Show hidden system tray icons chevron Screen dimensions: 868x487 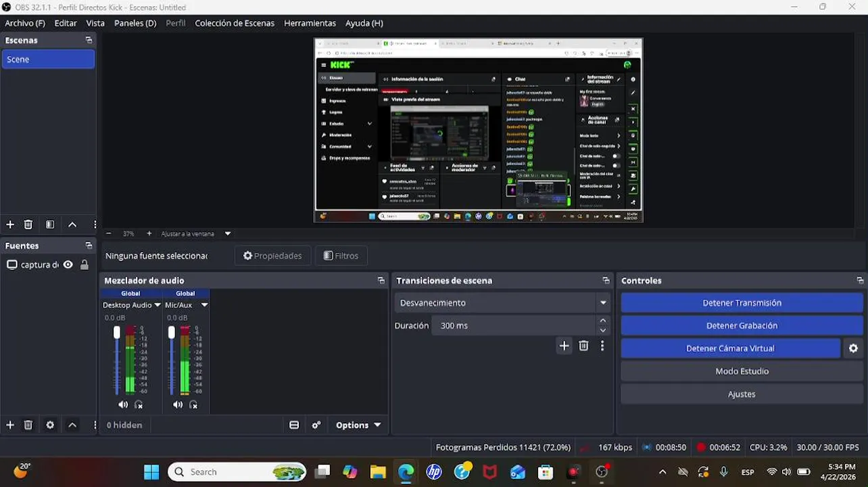coord(662,471)
